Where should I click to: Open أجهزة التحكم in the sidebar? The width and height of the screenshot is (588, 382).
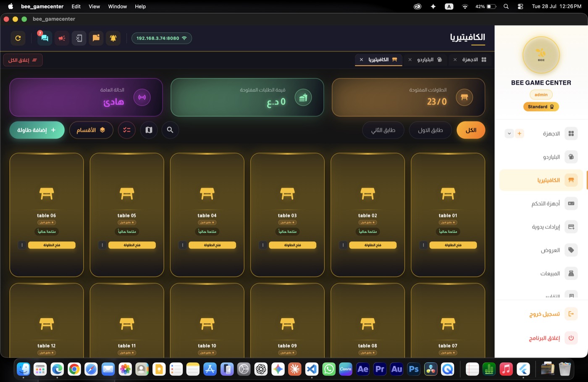541,203
